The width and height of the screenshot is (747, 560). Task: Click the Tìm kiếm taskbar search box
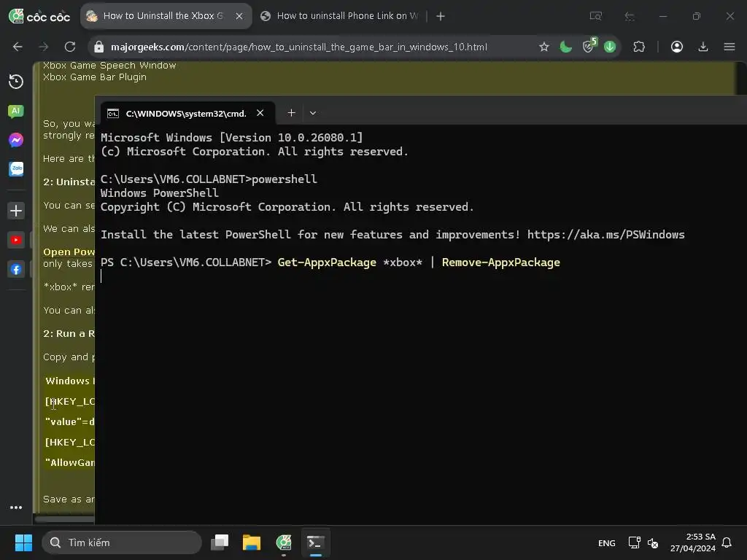point(122,542)
